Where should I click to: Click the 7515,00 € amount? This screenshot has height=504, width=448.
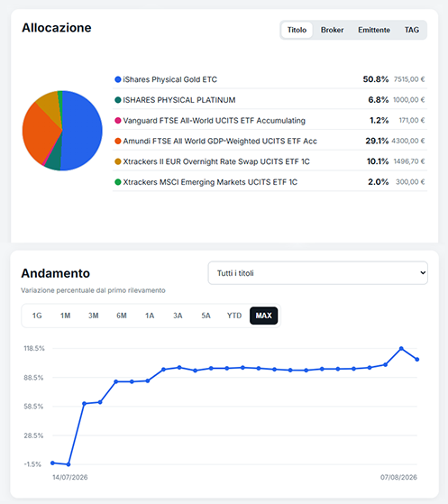[409, 79]
